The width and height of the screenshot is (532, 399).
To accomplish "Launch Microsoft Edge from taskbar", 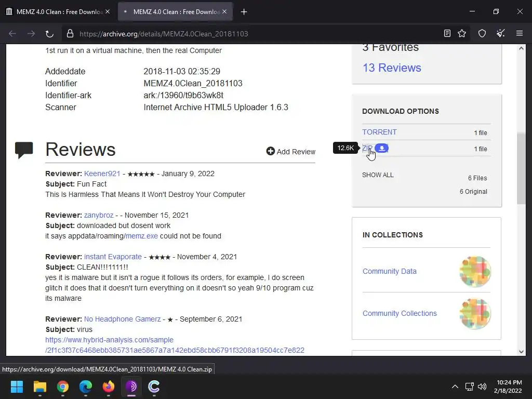I will pos(86,387).
